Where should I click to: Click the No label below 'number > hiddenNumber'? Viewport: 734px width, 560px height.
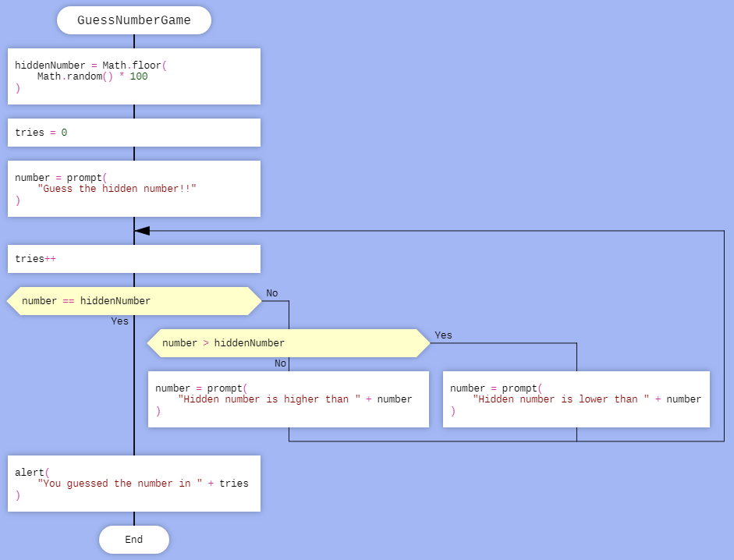(280, 363)
